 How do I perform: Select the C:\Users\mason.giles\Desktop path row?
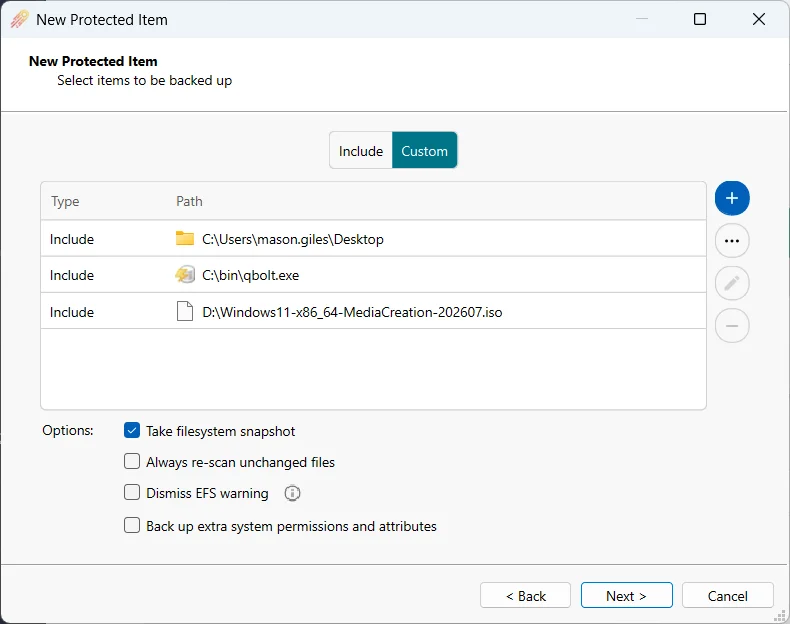[x=373, y=239]
